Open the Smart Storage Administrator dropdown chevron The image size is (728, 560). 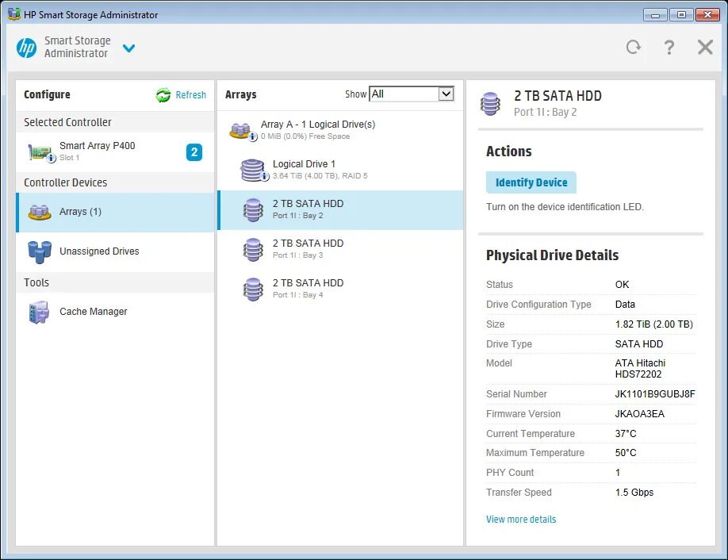pos(128,48)
